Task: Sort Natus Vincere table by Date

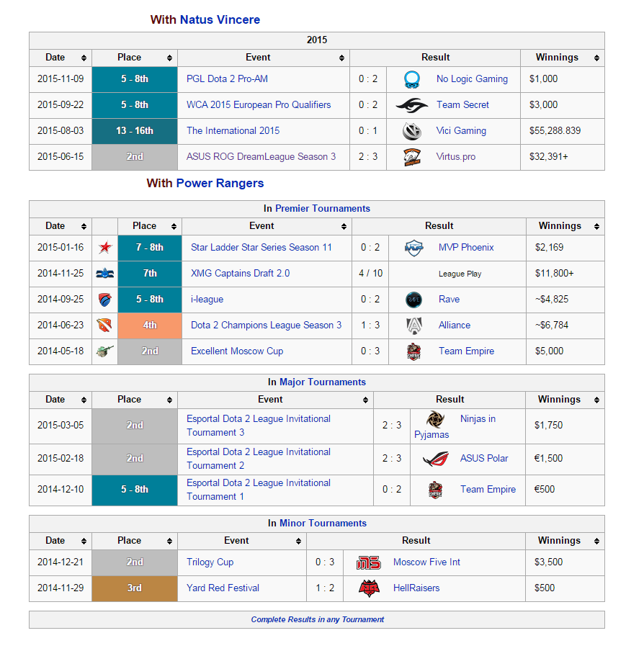Action: point(84,58)
